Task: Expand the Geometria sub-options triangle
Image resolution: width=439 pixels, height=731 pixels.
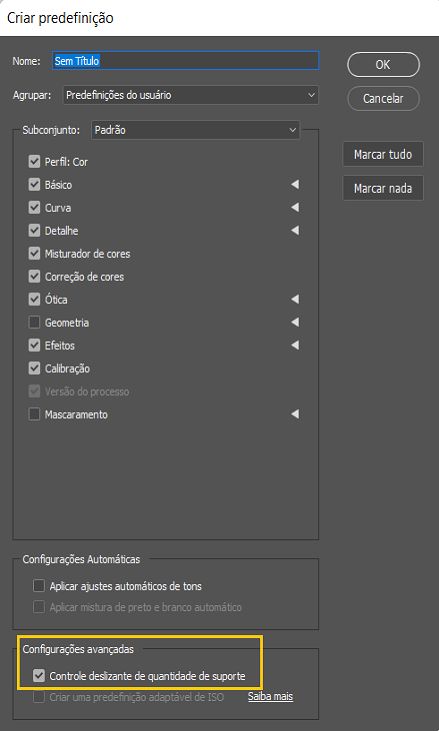Action: tap(295, 322)
